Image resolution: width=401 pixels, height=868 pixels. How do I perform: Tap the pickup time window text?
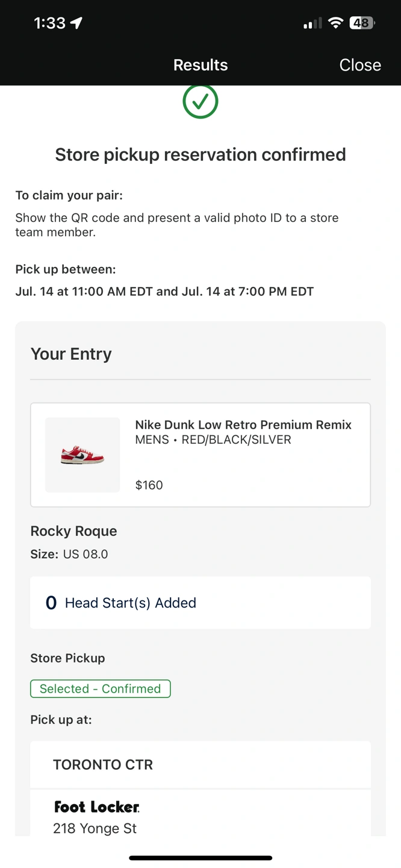[x=164, y=292]
